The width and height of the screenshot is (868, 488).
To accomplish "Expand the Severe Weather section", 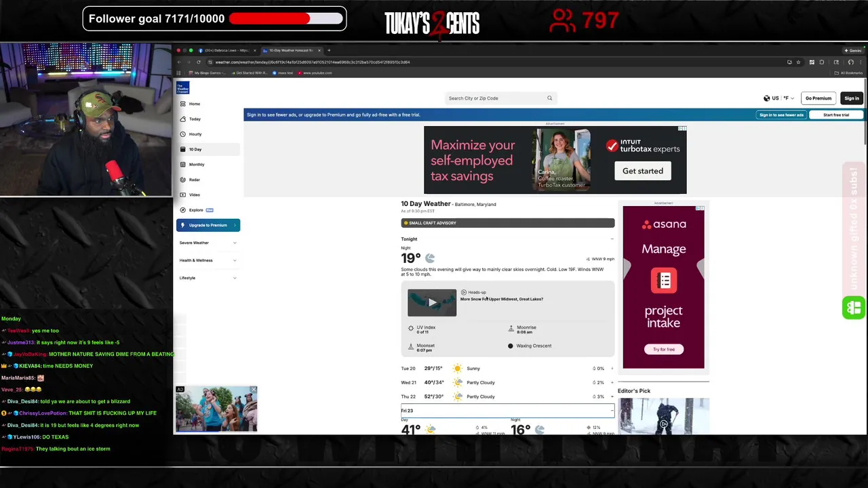I will [208, 243].
